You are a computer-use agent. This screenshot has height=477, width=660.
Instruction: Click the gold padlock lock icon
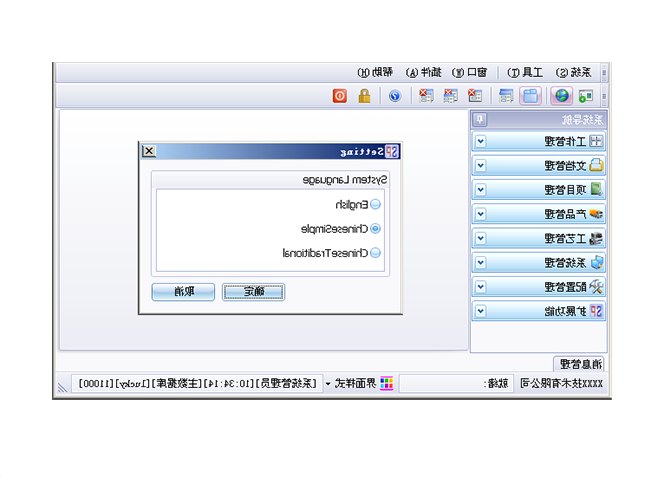point(365,96)
